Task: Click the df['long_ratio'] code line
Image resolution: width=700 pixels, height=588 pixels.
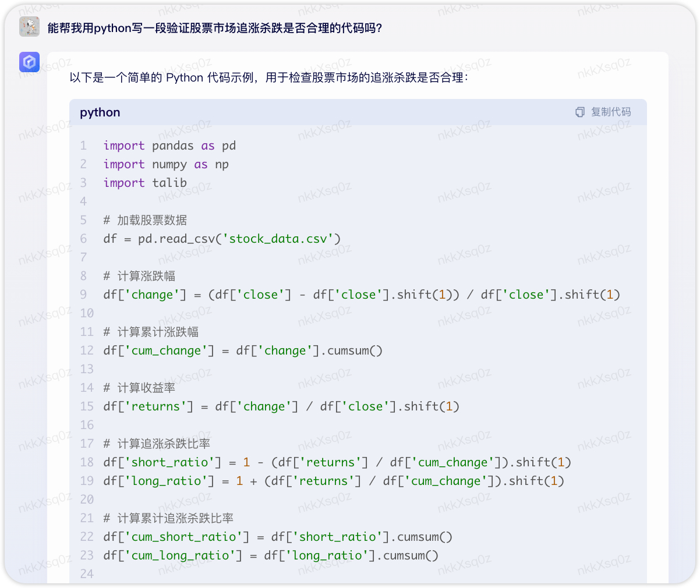Action: click(334, 481)
